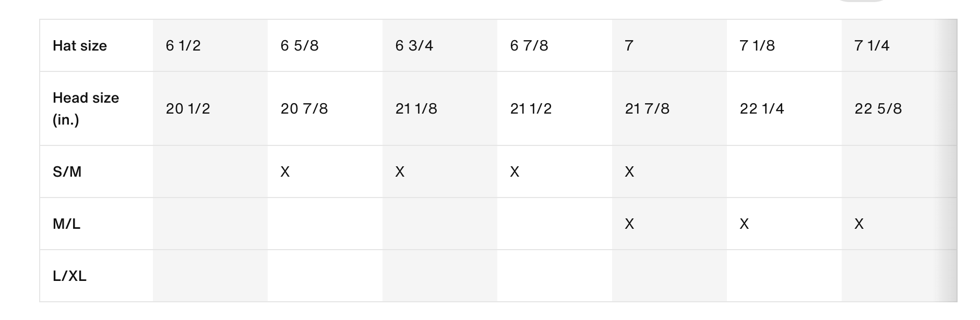Image resolution: width=980 pixels, height=320 pixels.
Task: Click the 7 1/8 hat size cell
Action: [757, 46]
